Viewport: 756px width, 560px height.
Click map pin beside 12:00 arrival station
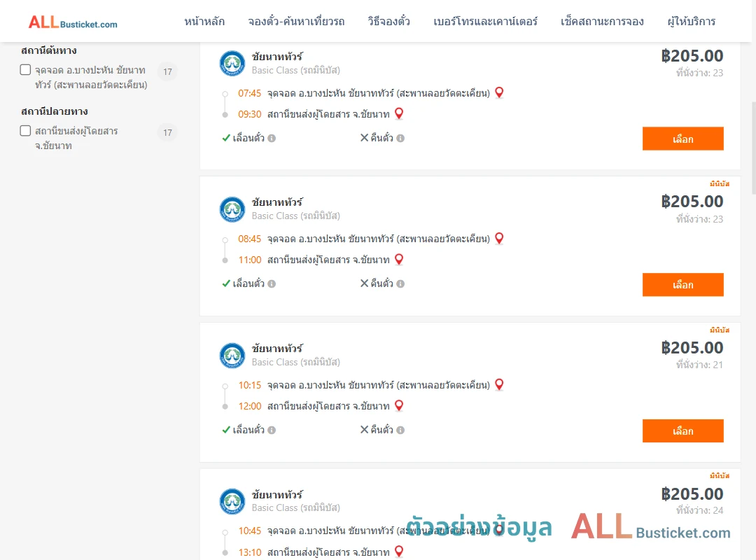coord(399,406)
